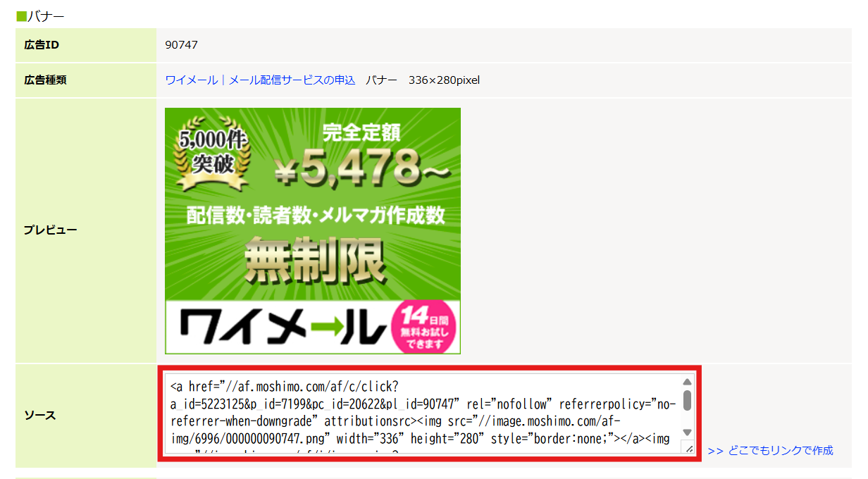868x479 pixels.
Task: Open the ワイメール｜メール配信サービスの申込 link
Action: pyautogui.click(x=260, y=80)
